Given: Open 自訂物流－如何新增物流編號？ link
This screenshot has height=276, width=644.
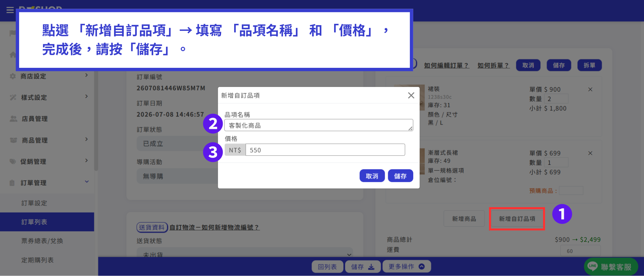Looking at the screenshot, I should click(214, 227).
